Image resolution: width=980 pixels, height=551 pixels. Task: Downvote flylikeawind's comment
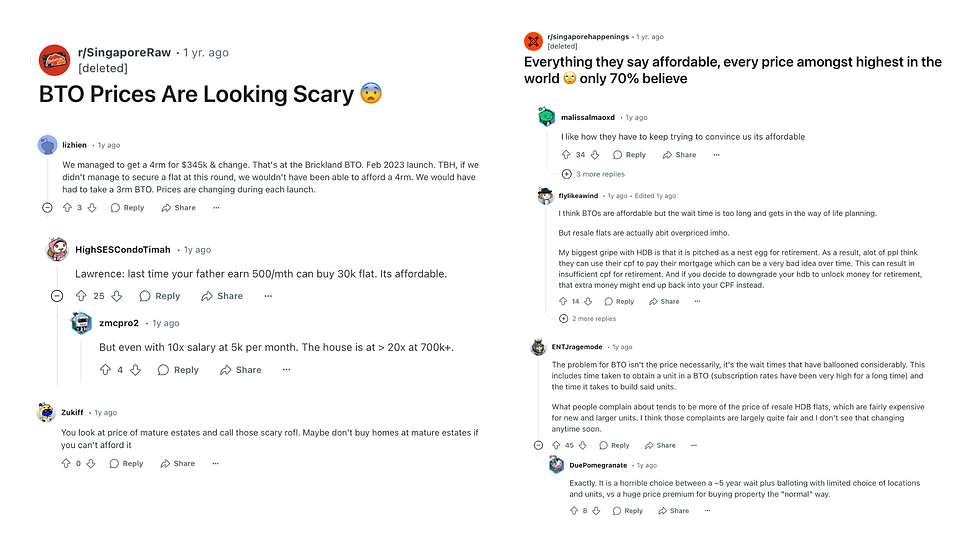pos(590,301)
